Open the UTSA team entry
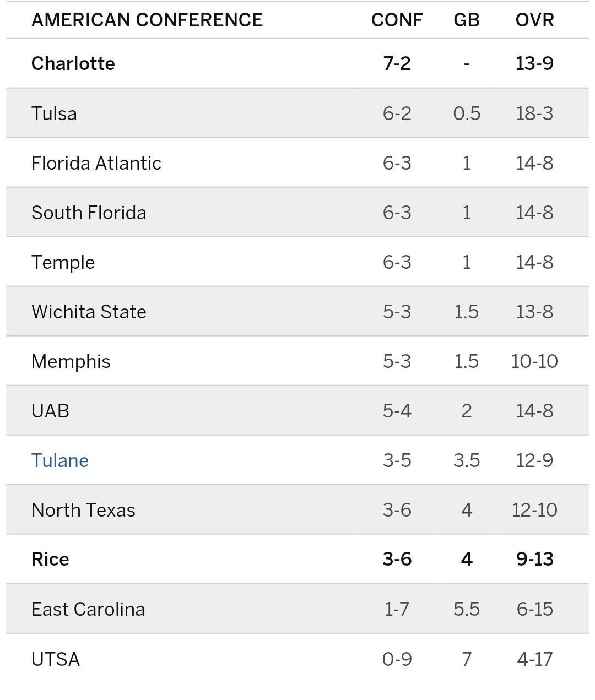This screenshot has height=700, width=595. [x=56, y=659]
